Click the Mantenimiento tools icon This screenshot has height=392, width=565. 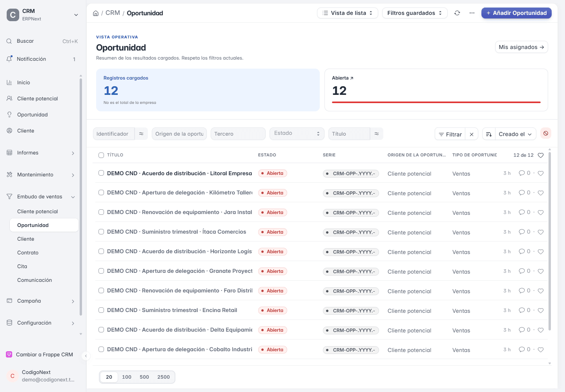pos(9,174)
